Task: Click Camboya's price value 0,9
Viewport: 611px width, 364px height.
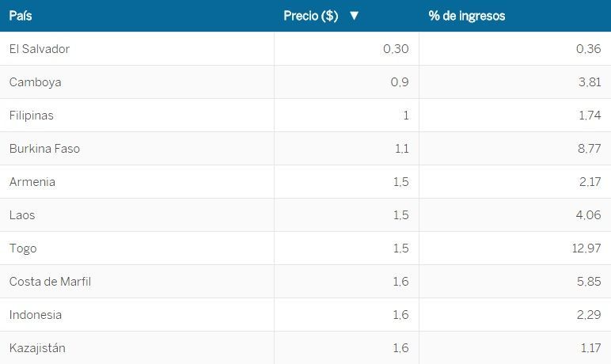Action: click(400, 82)
